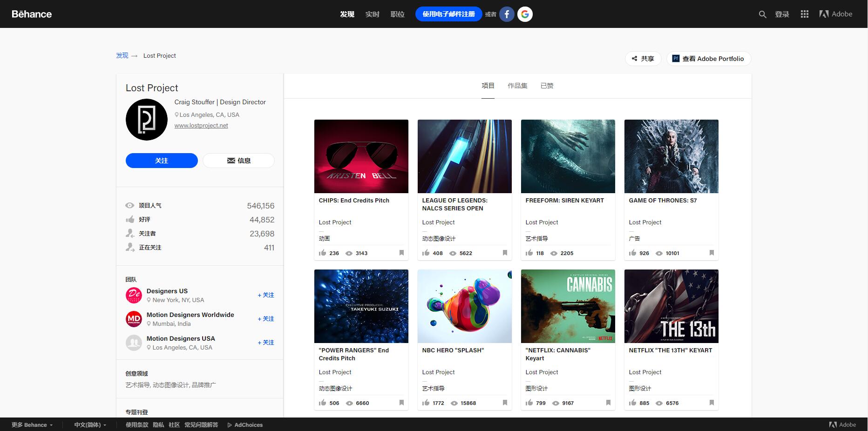Bookmark the Netflix: Cannabis Keyart project
The image size is (868, 431).
point(608,403)
